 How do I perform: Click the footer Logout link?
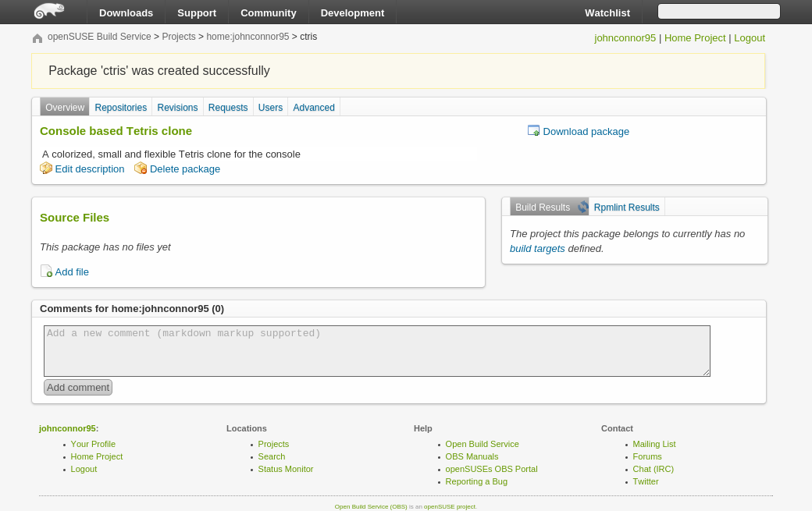(84, 469)
